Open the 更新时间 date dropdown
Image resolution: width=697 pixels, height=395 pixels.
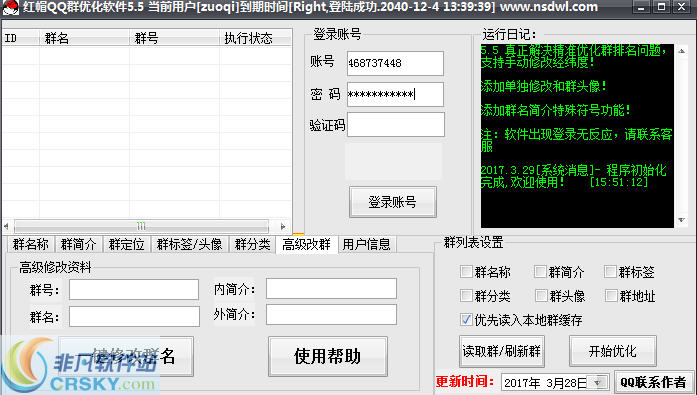pyautogui.click(x=598, y=382)
